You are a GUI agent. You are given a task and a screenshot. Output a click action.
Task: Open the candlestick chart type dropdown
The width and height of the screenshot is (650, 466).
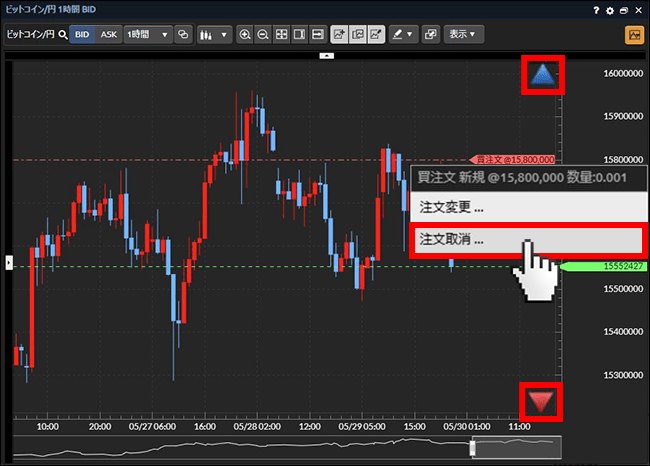click(x=213, y=34)
